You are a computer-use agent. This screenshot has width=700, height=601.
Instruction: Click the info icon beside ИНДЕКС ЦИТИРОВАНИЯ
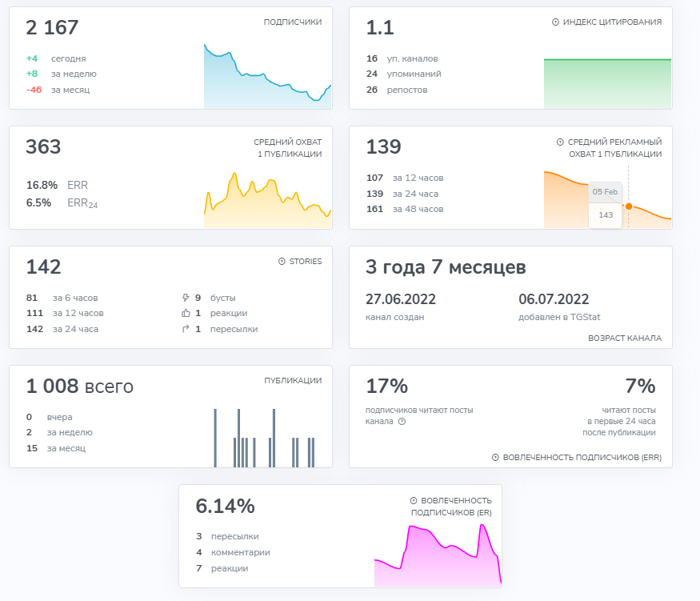coord(555,22)
